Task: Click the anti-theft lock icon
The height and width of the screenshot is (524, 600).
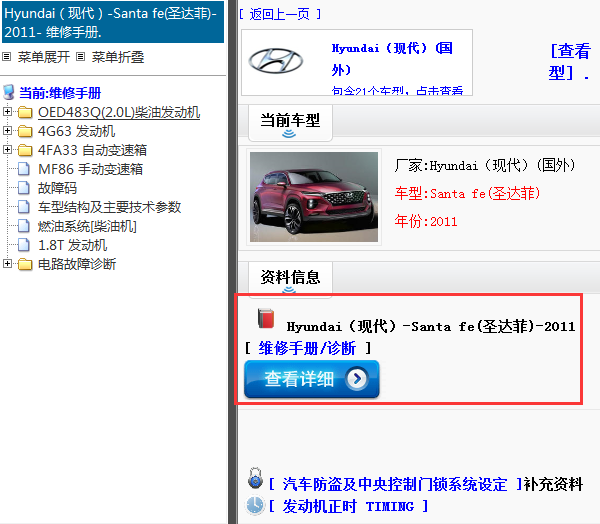Action: (x=255, y=478)
